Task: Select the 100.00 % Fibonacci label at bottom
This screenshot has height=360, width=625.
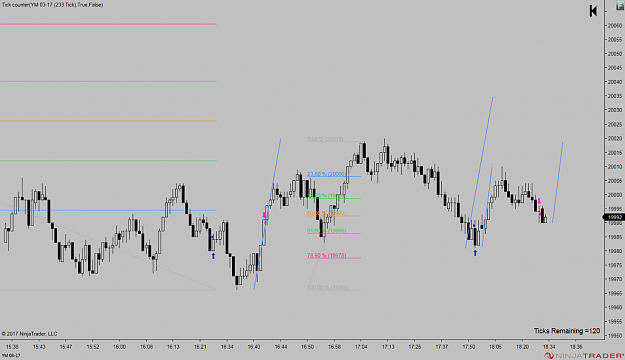Action: coord(328,287)
